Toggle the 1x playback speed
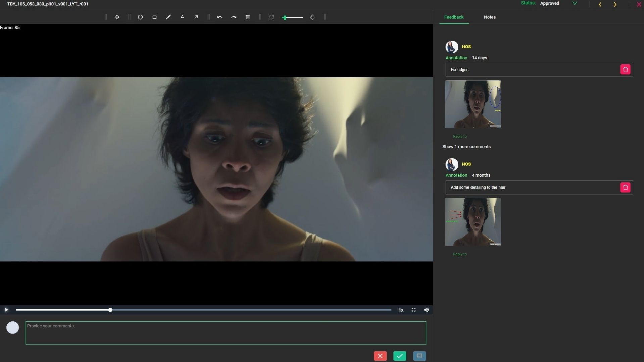This screenshot has width=644, height=362. [401, 310]
